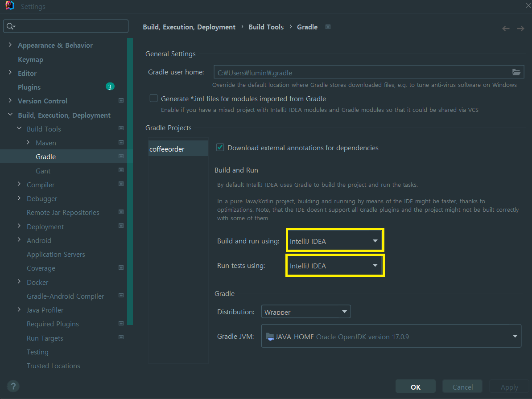The width and height of the screenshot is (532, 399).
Task: Navigate forward with the right arrow
Action: (x=520, y=29)
